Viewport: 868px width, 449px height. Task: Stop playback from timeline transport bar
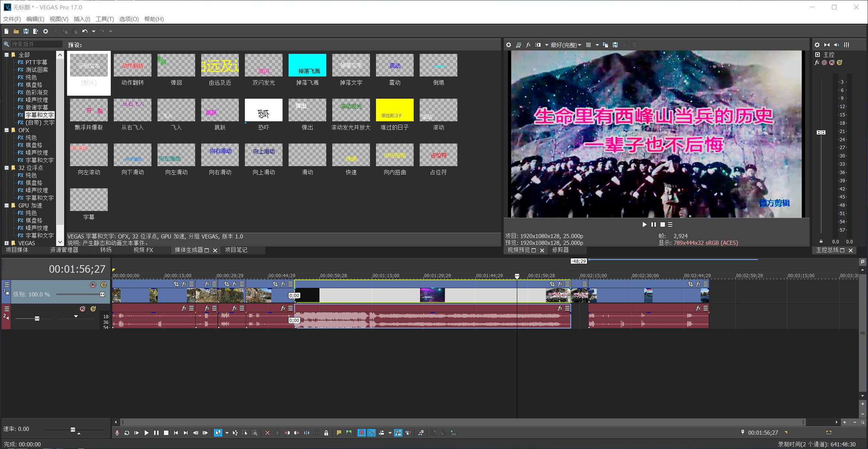click(x=166, y=433)
